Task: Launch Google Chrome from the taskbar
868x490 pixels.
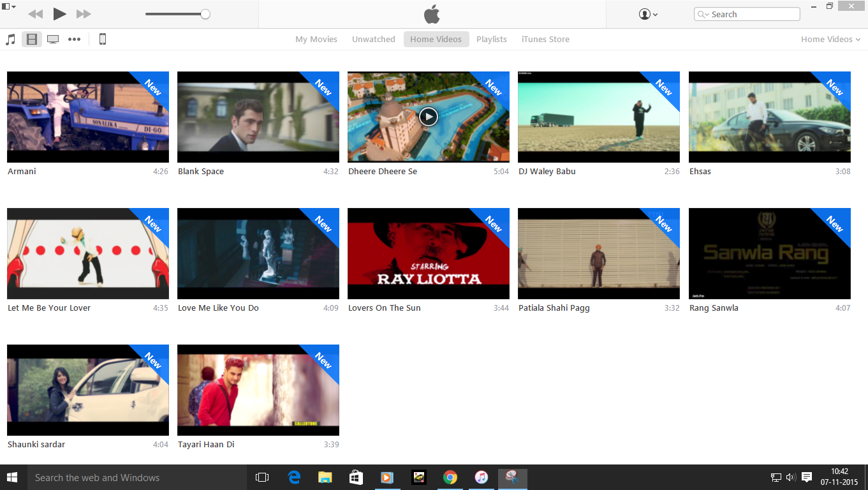Action: coord(450,477)
